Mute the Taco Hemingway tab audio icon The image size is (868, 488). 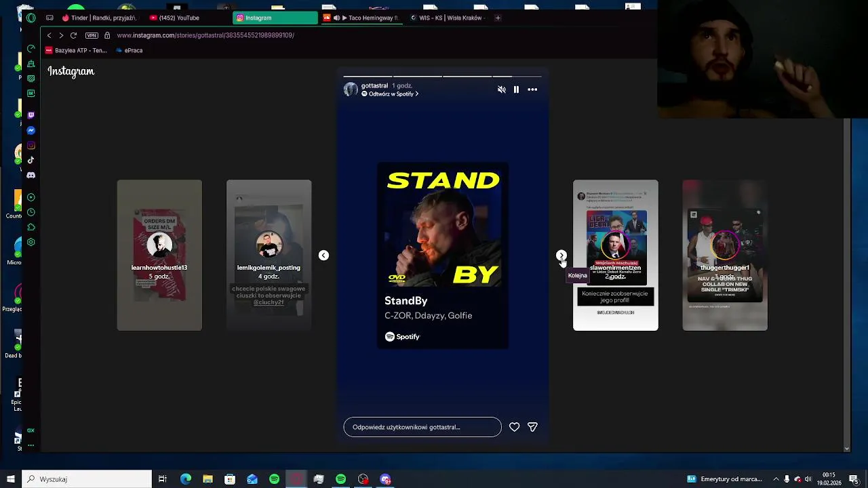coord(336,18)
